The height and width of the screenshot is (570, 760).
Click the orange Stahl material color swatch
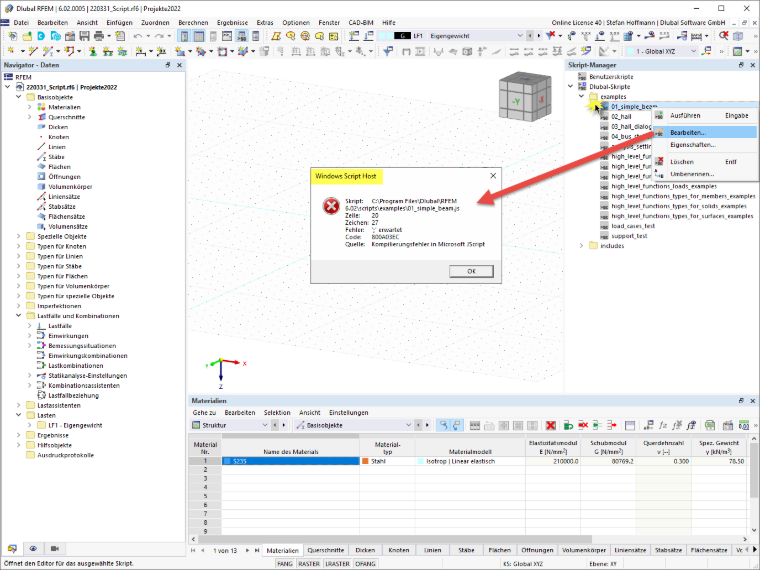[365, 461]
